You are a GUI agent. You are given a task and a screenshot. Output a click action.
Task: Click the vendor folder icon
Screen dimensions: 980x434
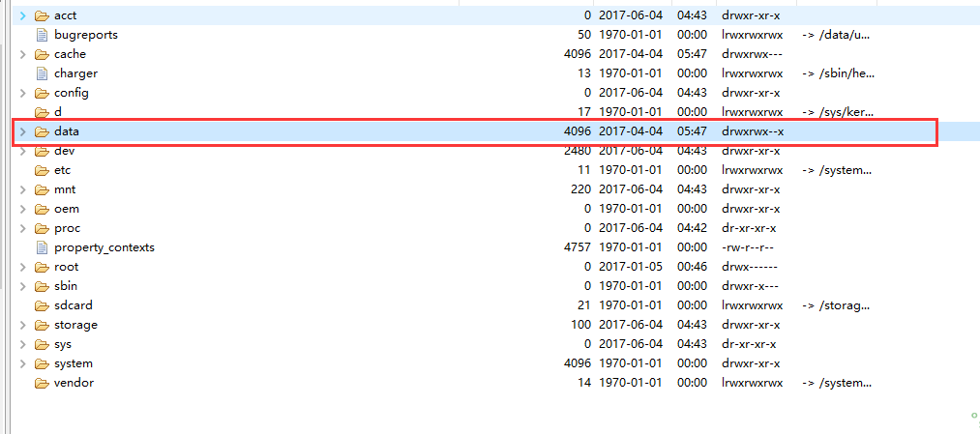coord(42,383)
